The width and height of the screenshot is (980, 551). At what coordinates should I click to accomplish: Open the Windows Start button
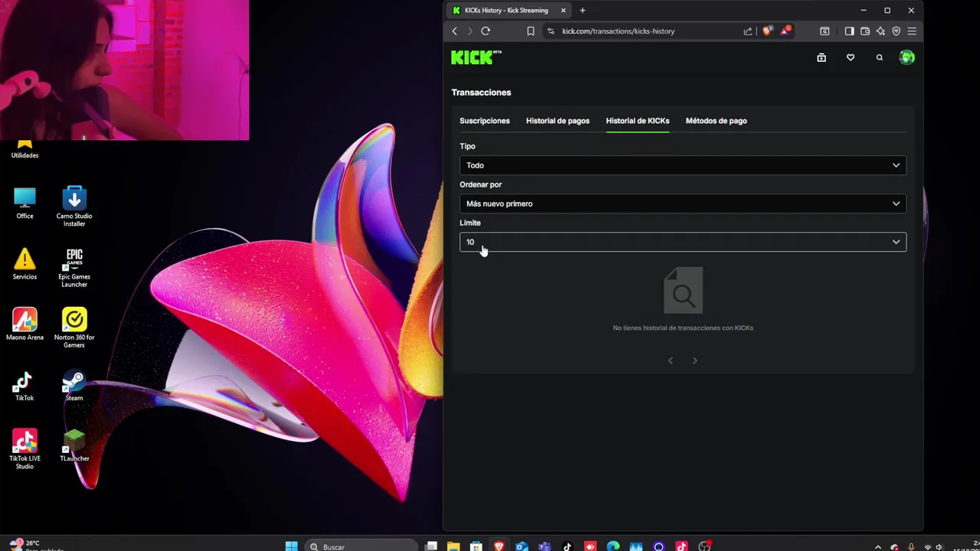click(292, 546)
